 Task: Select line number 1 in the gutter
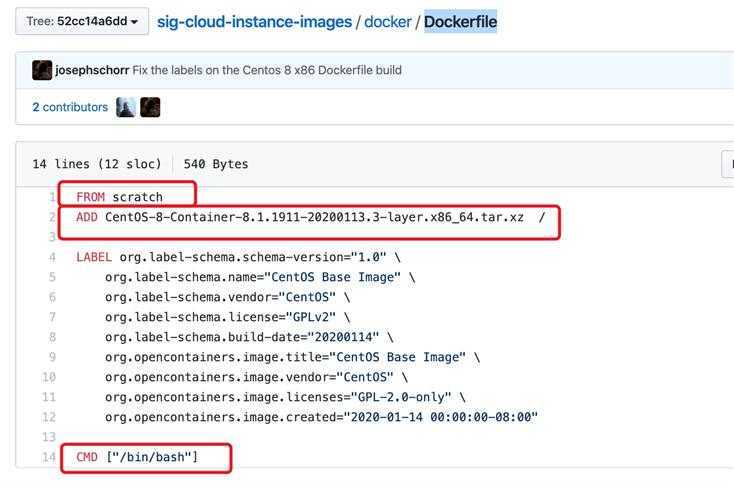pos(52,197)
